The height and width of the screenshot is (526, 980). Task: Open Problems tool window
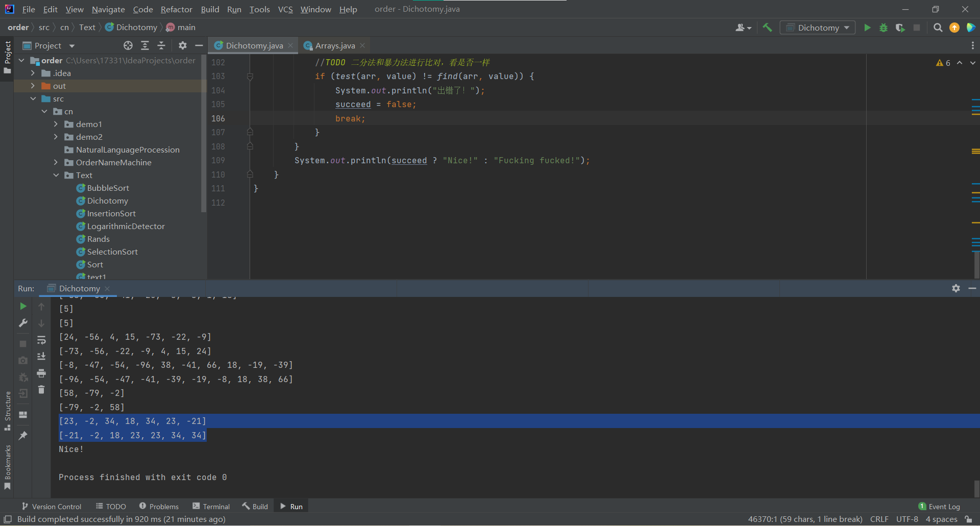pyautogui.click(x=159, y=506)
